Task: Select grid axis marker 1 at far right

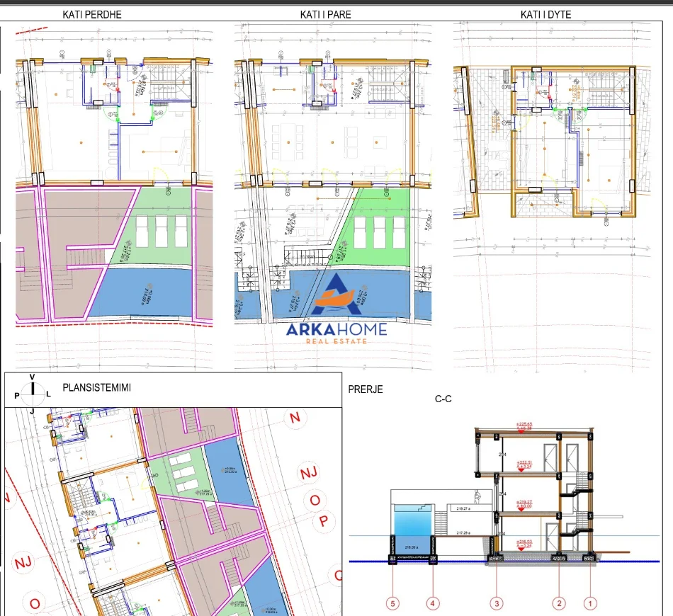Action: click(589, 603)
